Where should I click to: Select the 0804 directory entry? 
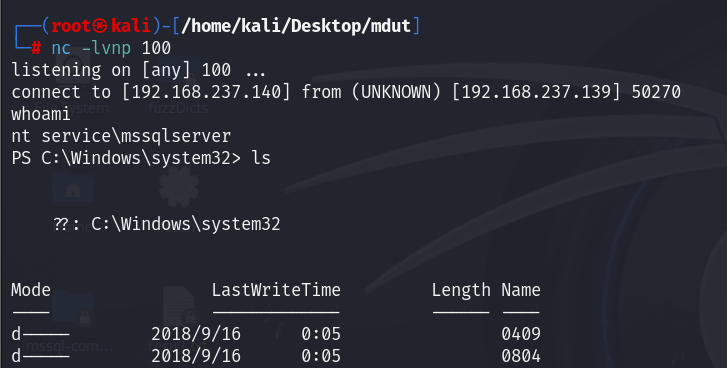(x=521, y=356)
